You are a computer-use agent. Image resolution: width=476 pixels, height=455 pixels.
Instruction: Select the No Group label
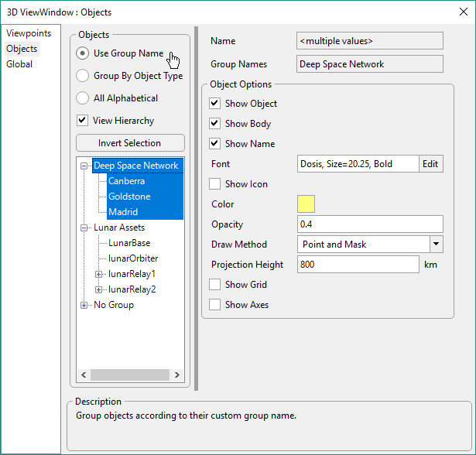[114, 305]
